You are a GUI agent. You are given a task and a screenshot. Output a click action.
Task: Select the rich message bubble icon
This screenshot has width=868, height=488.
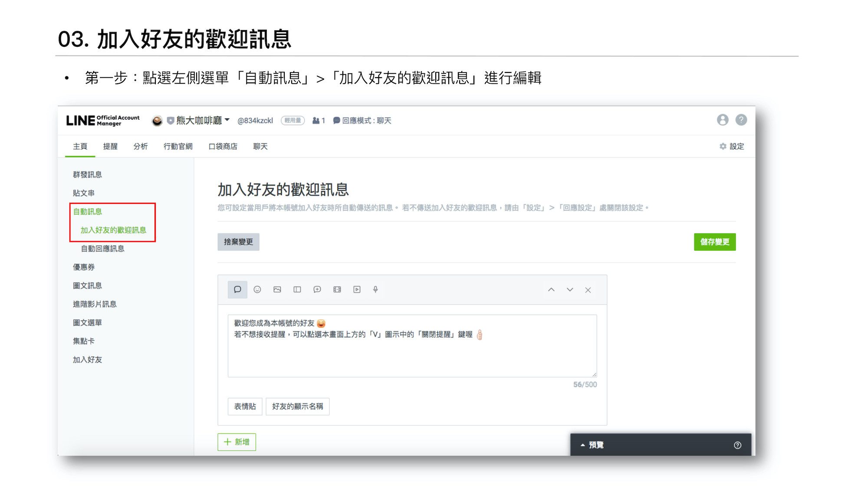[x=317, y=289]
